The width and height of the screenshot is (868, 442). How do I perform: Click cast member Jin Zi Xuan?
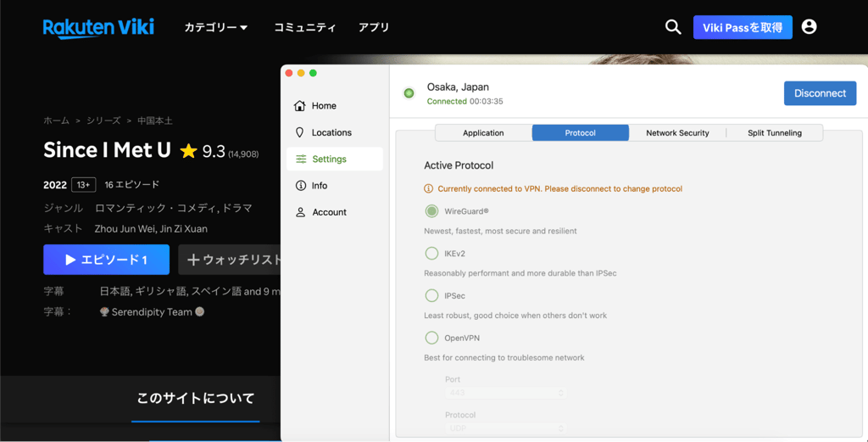[x=184, y=229]
